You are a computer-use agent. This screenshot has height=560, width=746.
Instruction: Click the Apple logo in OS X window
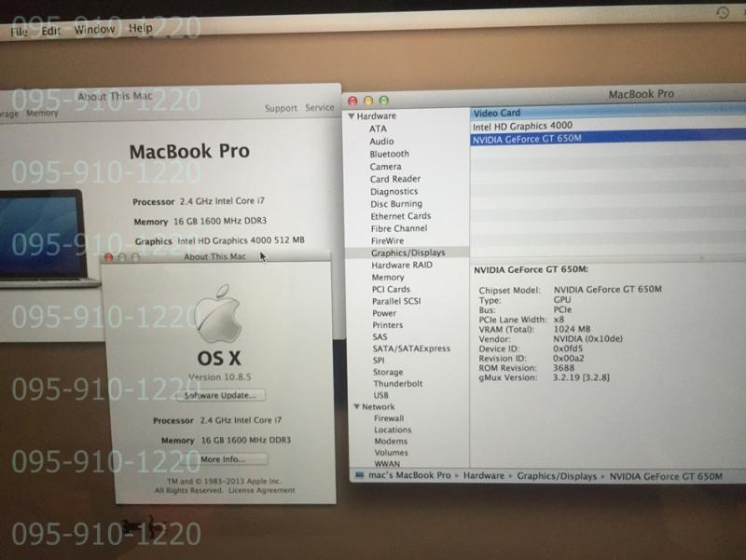(218, 314)
